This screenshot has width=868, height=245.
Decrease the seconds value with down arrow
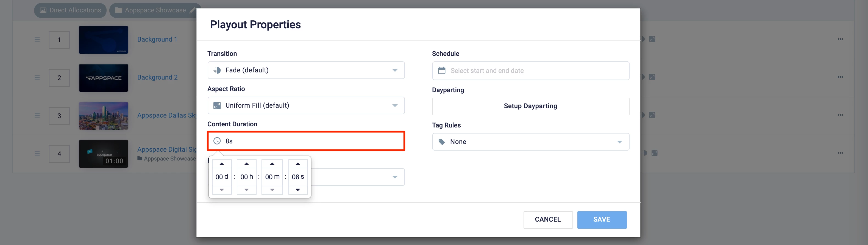coord(297,190)
